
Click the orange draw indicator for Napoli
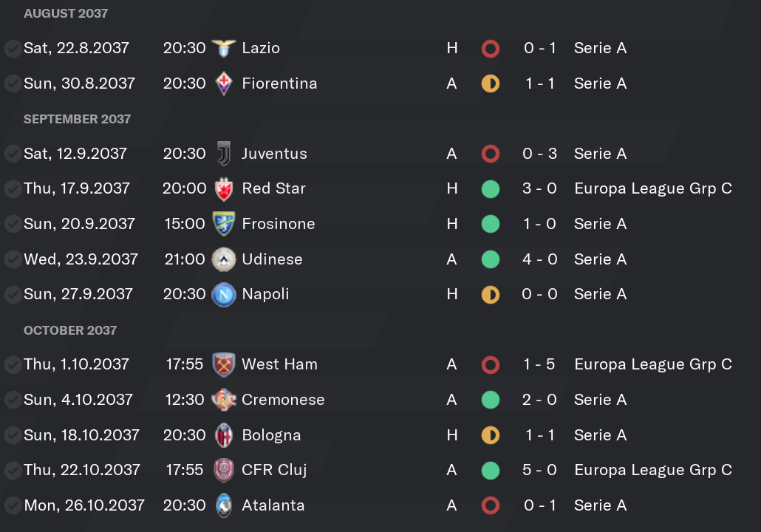click(490, 295)
